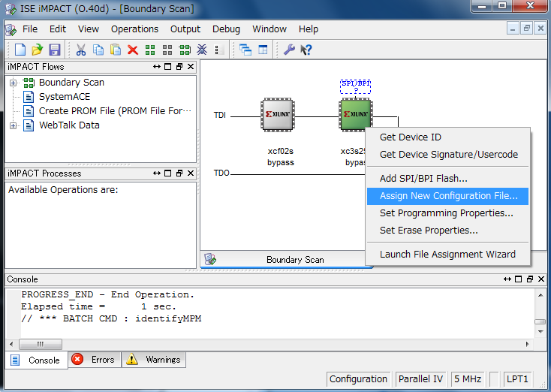The height and width of the screenshot is (392, 551).
Task: Click the Paste clipboard icon
Action: click(x=116, y=50)
